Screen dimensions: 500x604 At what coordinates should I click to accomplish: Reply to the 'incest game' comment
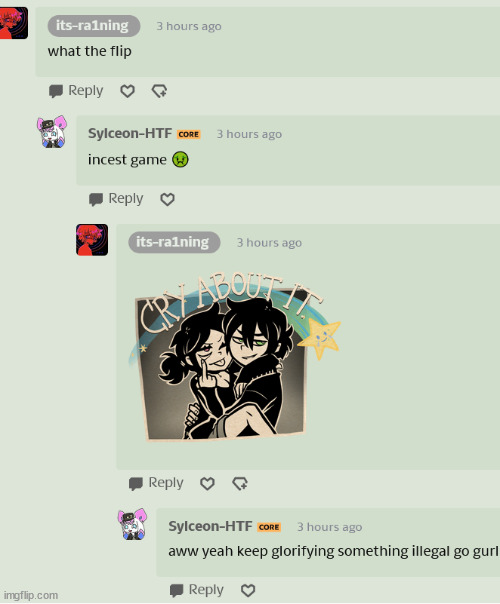[116, 199]
